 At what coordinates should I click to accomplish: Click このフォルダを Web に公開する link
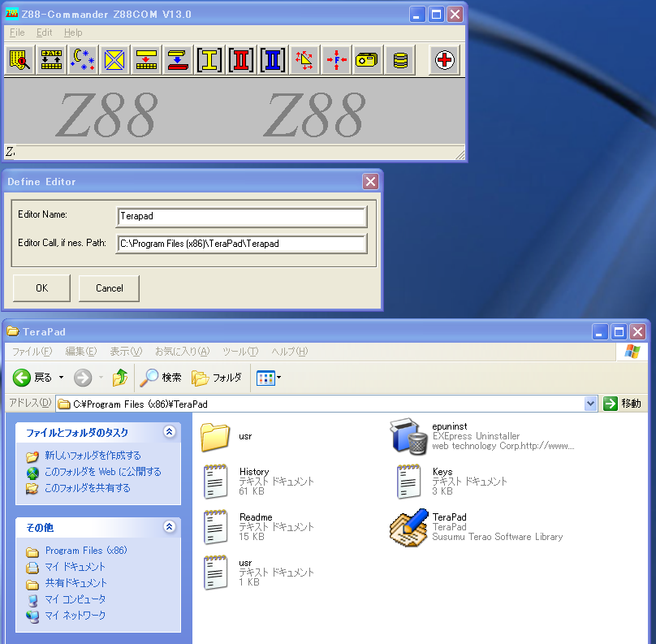point(103,472)
